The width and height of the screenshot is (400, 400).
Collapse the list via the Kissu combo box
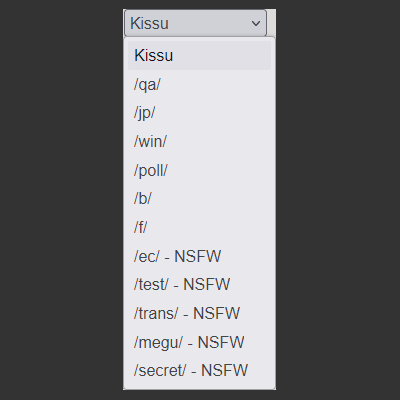[195, 23]
